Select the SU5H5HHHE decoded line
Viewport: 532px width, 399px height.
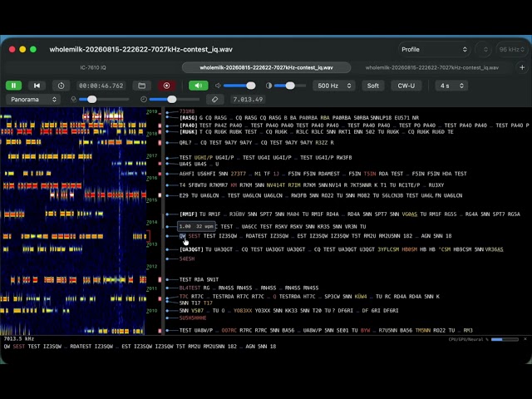(193, 318)
